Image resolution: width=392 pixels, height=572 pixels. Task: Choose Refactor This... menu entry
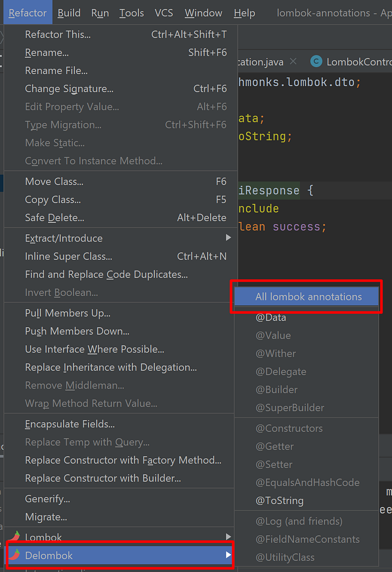click(x=121, y=34)
